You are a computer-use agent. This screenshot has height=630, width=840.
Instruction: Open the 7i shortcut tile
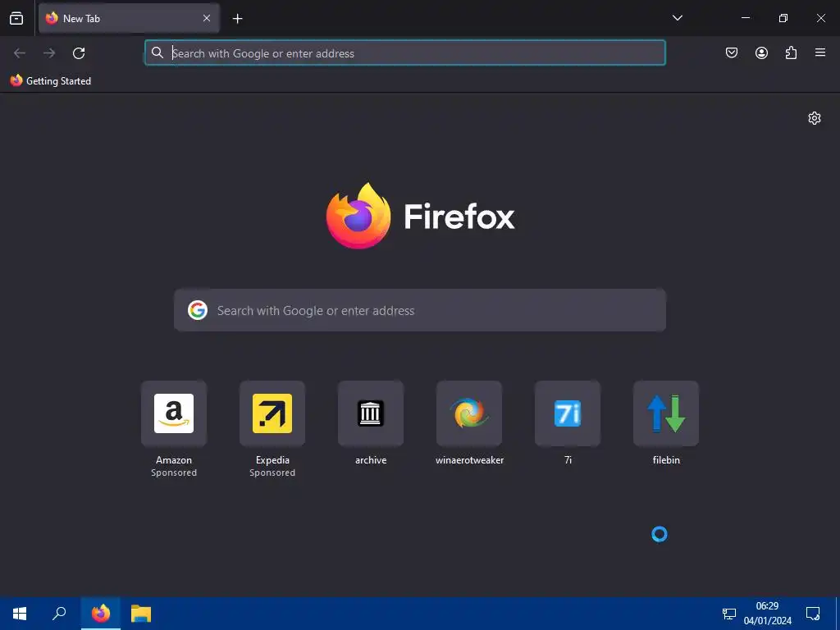pos(568,413)
